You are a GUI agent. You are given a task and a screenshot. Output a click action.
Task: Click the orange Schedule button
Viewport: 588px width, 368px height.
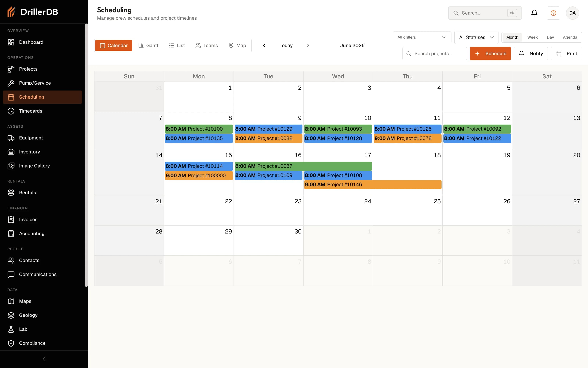490,54
